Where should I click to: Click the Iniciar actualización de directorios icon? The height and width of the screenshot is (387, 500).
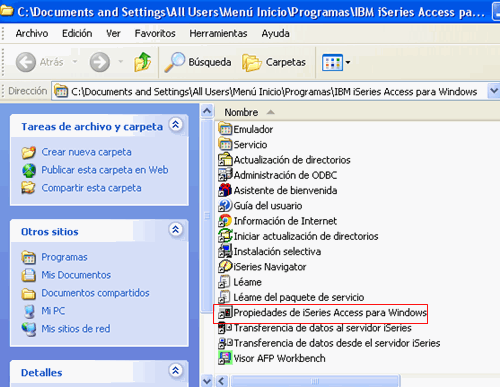point(225,236)
